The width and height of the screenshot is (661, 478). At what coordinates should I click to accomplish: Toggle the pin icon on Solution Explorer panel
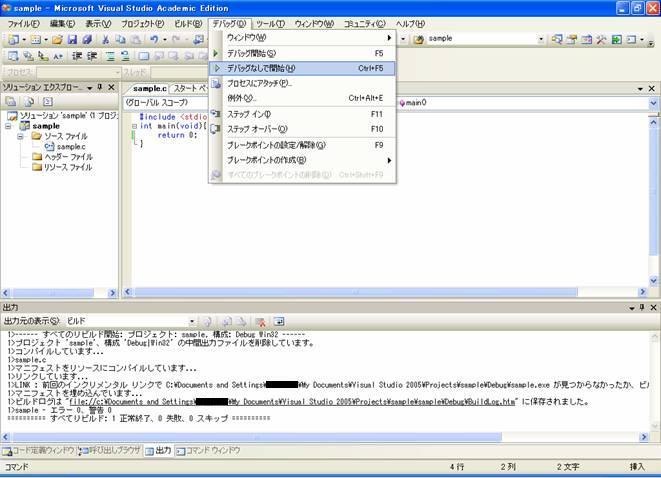(101, 88)
